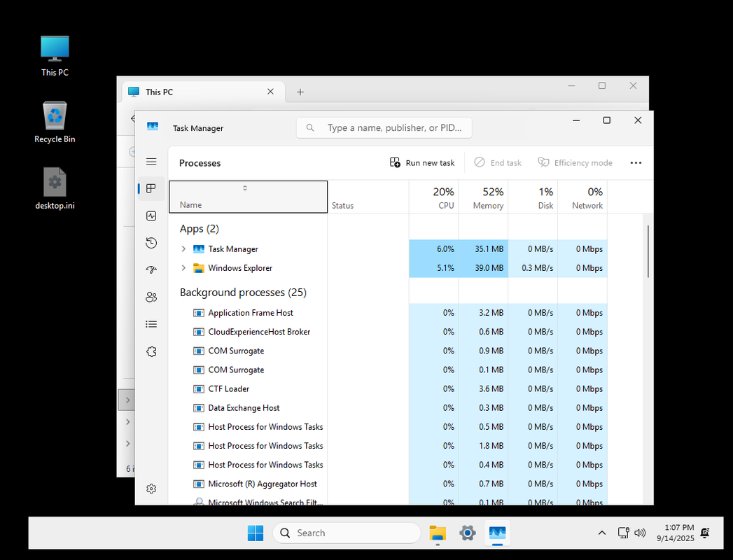Image resolution: width=733 pixels, height=560 pixels.
Task: Select COM Surrogate using 0.9 MB
Action: click(388, 351)
